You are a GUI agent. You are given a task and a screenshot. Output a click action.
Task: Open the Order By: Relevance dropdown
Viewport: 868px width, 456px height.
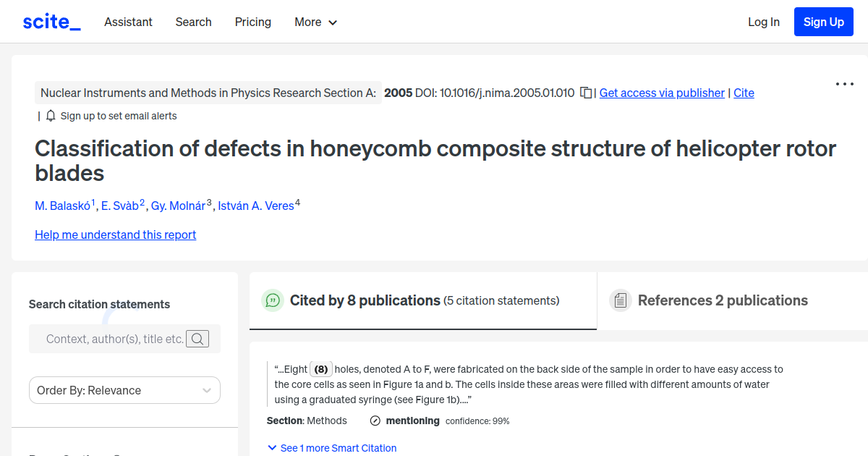pyautogui.click(x=124, y=390)
